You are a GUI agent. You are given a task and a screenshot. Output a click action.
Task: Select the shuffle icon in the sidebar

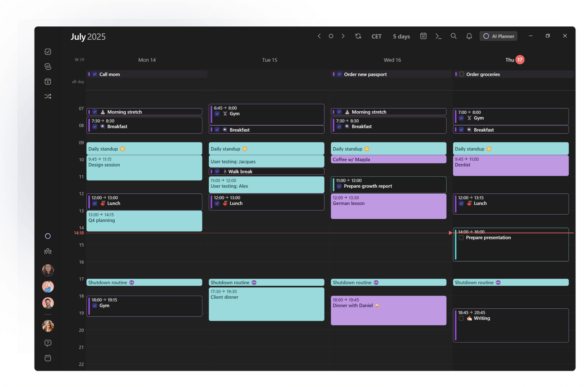pyautogui.click(x=48, y=96)
